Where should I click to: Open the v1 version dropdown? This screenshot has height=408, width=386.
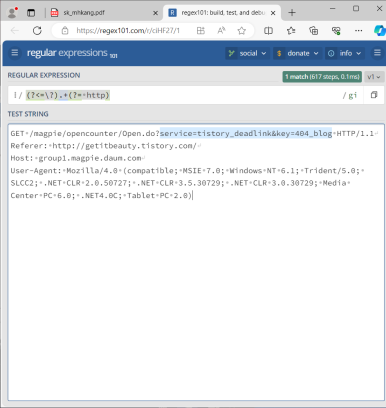(374, 77)
